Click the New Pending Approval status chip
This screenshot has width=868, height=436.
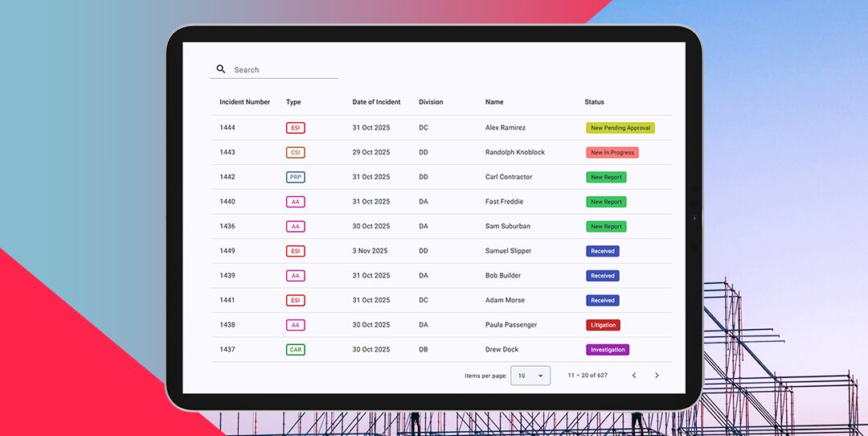click(x=620, y=128)
